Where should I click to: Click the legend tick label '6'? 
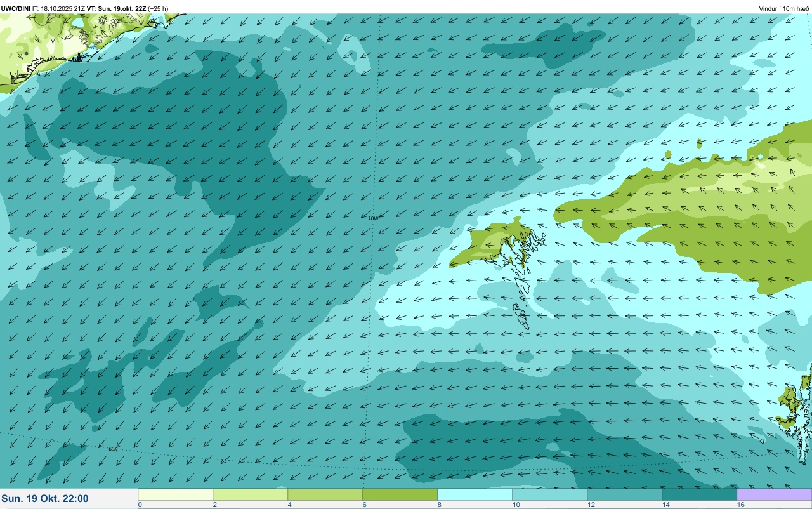tap(365, 505)
